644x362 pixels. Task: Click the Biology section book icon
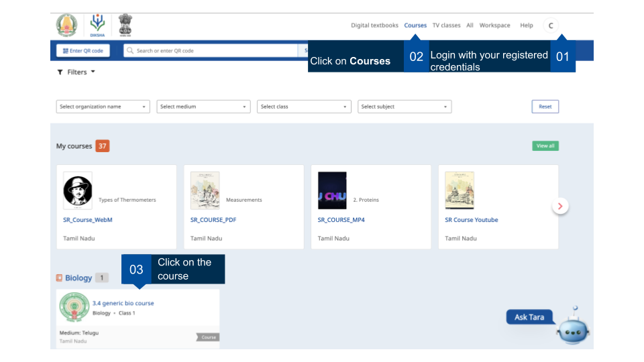coord(59,278)
